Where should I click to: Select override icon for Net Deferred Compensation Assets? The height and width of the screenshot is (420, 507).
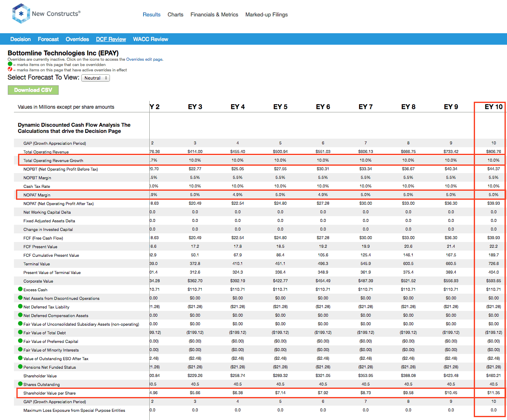pos(20,315)
